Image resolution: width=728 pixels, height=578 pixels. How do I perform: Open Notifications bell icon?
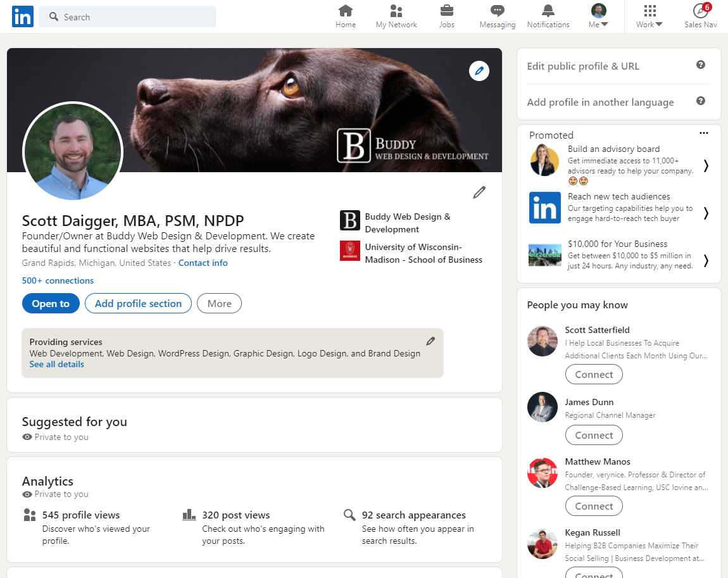click(548, 10)
